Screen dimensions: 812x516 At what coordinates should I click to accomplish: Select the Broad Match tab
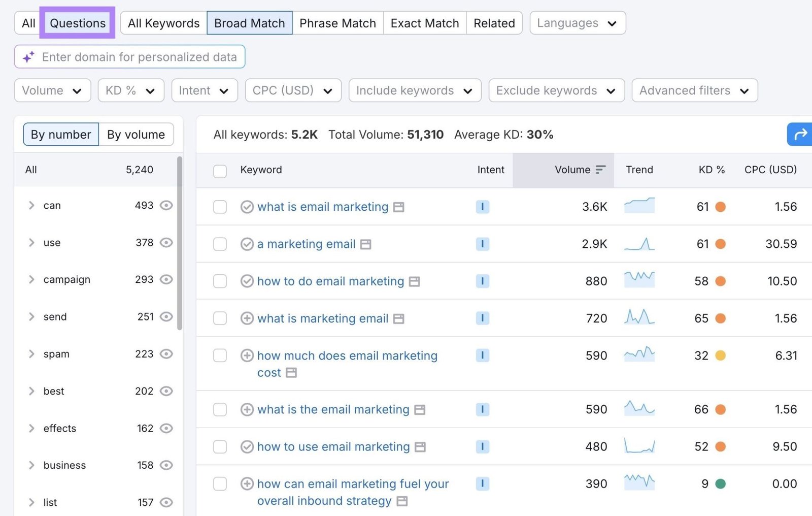pyautogui.click(x=250, y=23)
